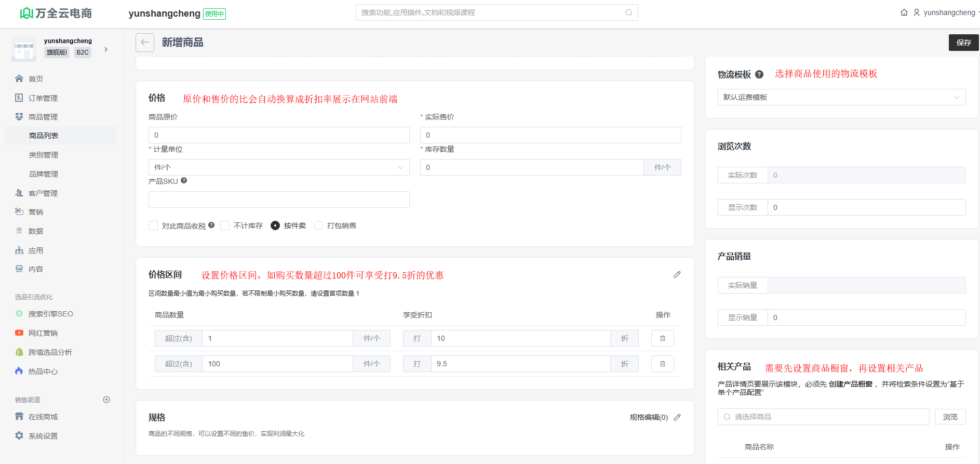
Task: Expand the 默认运费模板 logistics dropdown
Action: pos(841,97)
